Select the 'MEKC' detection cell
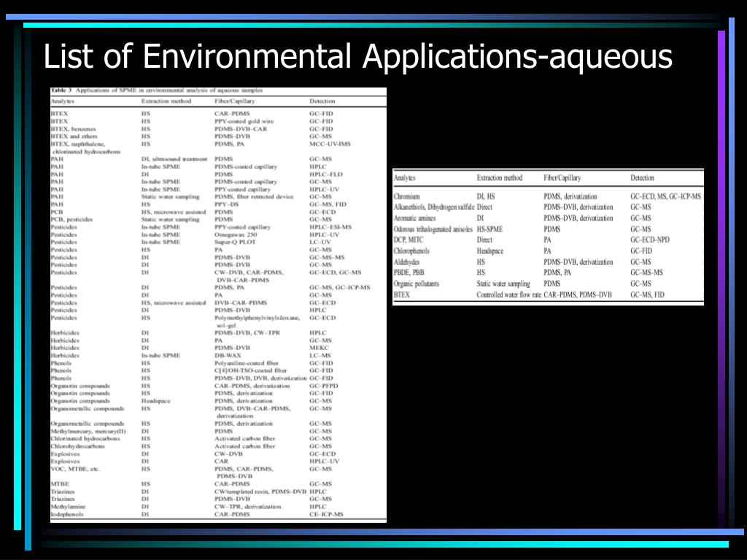Viewport: 747px width, 560px height. click(x=319, y=348)
